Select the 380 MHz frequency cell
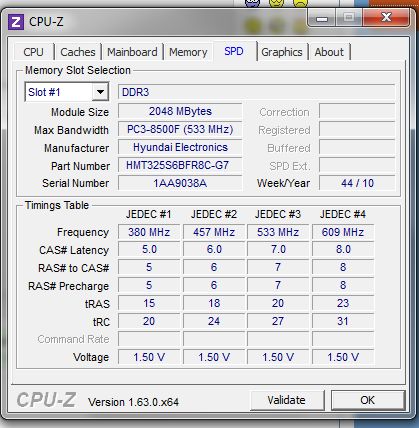419x428 pixels. (x=149, y=232)
